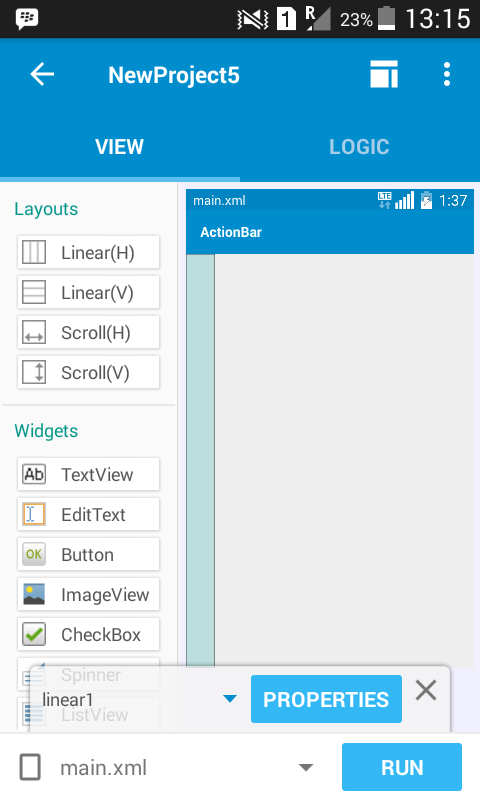Click the EditText label

(x=93, y=515)
